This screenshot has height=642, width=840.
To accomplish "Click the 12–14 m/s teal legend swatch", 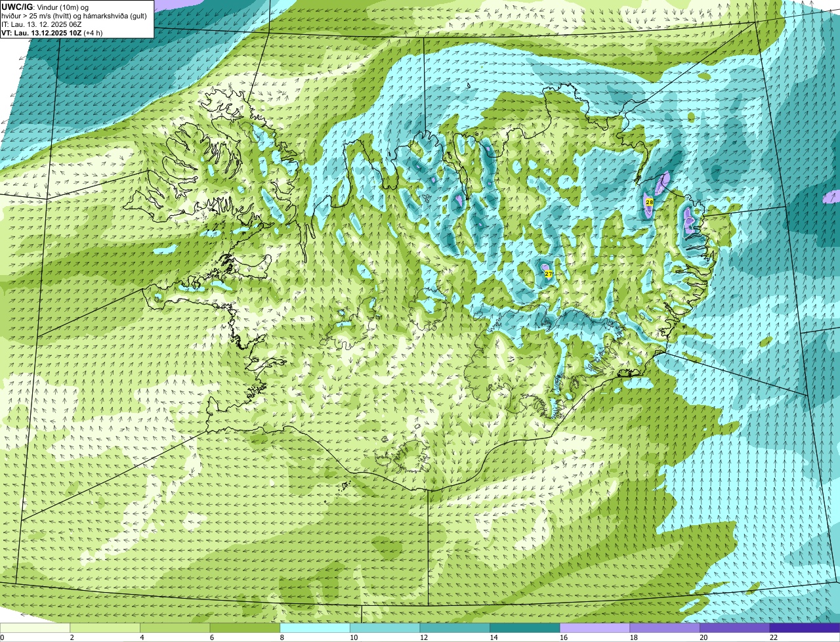I will [x=455, y=628].
